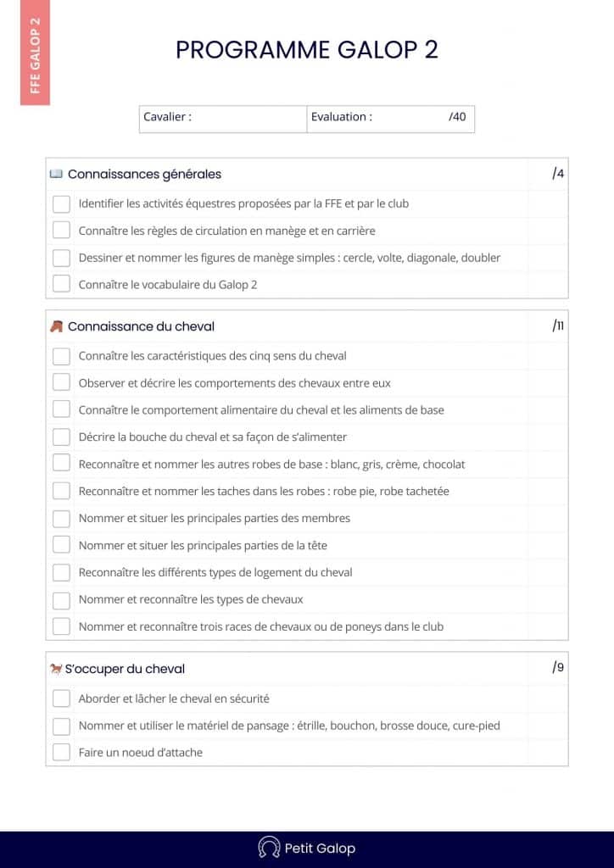Screen dimensions: 614x868
Task: Tick the cinq sens du cheval checkbox
Action: 61,356
